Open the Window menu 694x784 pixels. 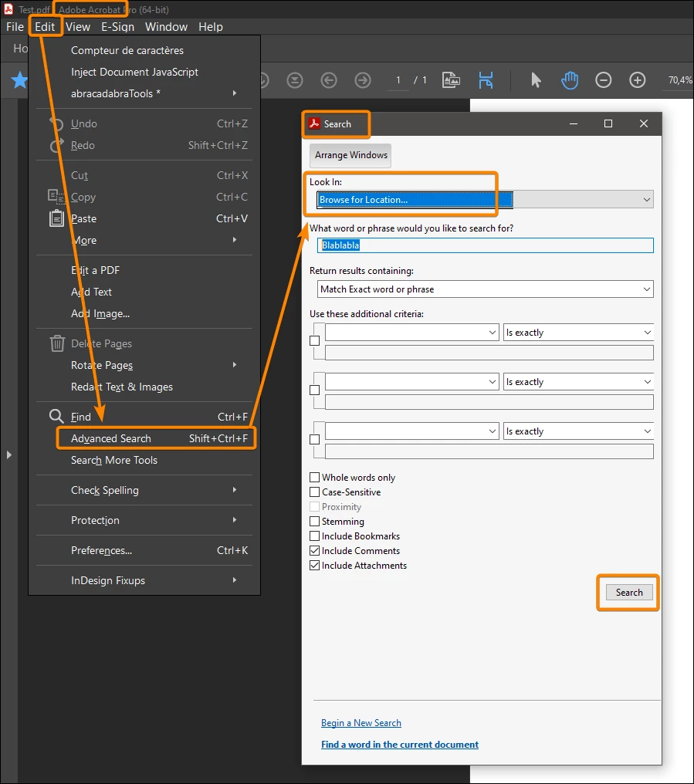[x=166, y=27]
